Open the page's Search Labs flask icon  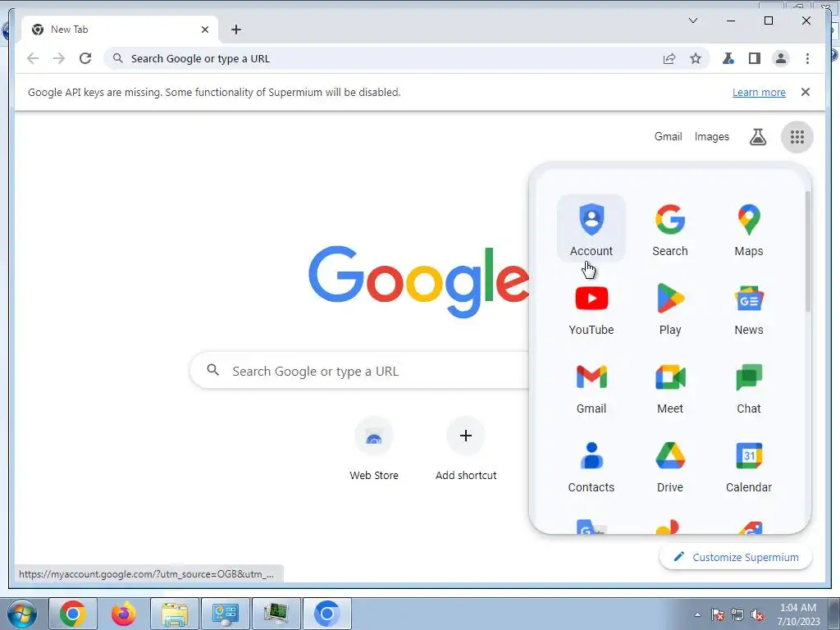[x=757, y=137]
